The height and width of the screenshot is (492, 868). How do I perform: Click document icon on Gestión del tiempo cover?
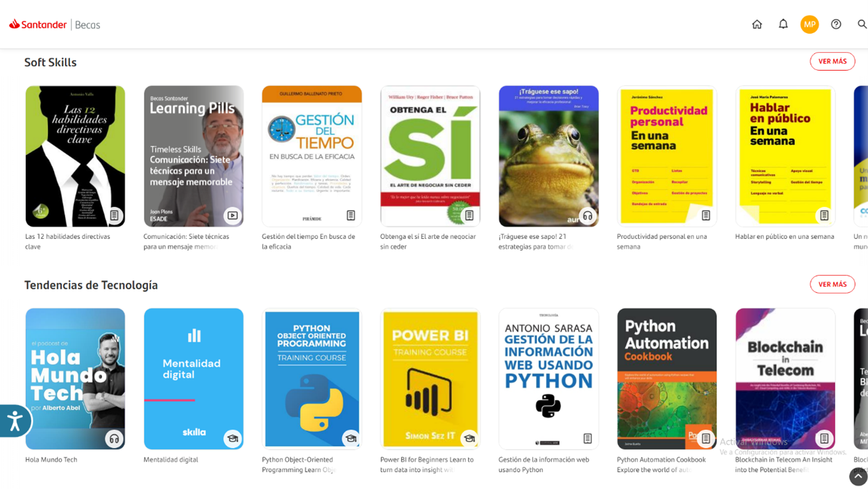[x=351, y=216]
